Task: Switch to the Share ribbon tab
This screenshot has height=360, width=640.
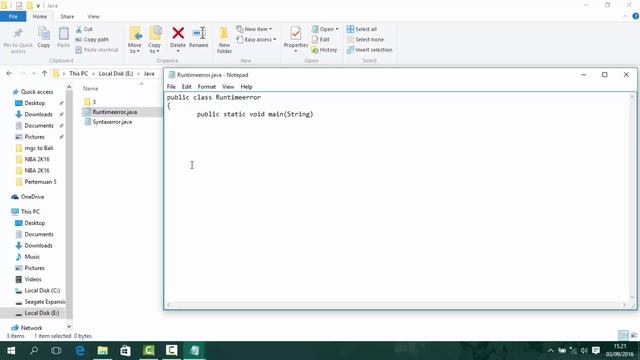Action: coord(67,16)
